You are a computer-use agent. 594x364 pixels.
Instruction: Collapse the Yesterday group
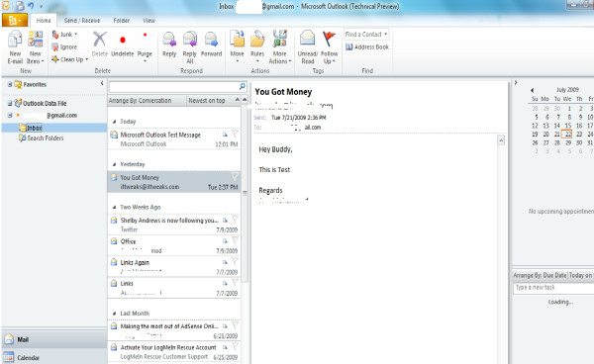[114, 164]
